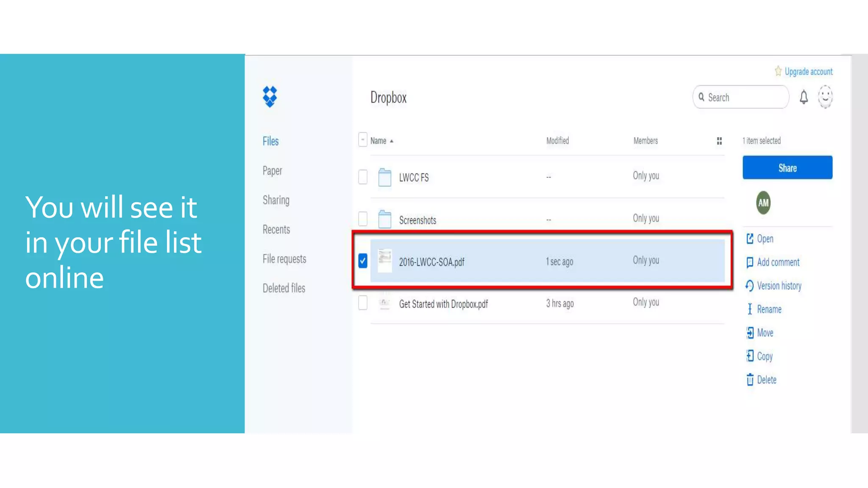This screenshot has height=488, width=868.
Task: Go to Deleted files in sidebar
Action: coord(284,288)
